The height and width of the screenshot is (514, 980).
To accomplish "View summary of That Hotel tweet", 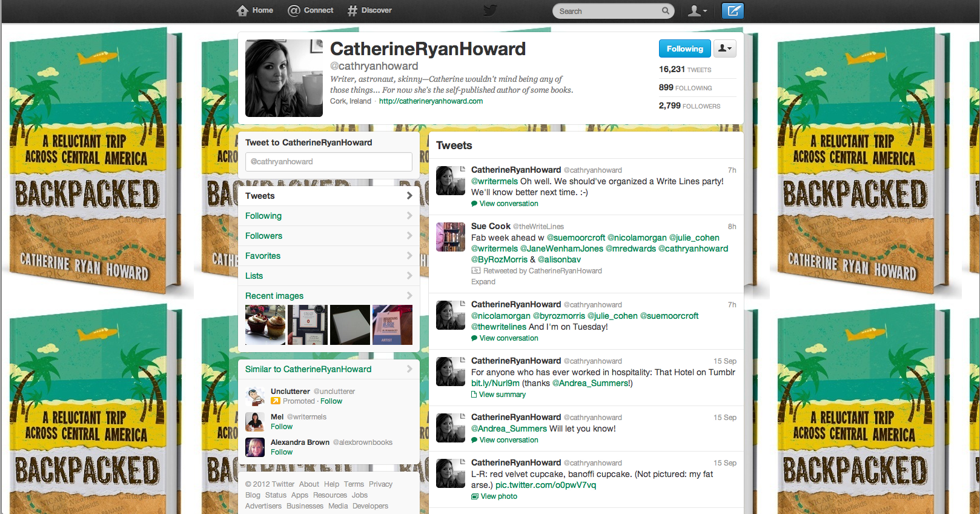I will tap(502, 395).
